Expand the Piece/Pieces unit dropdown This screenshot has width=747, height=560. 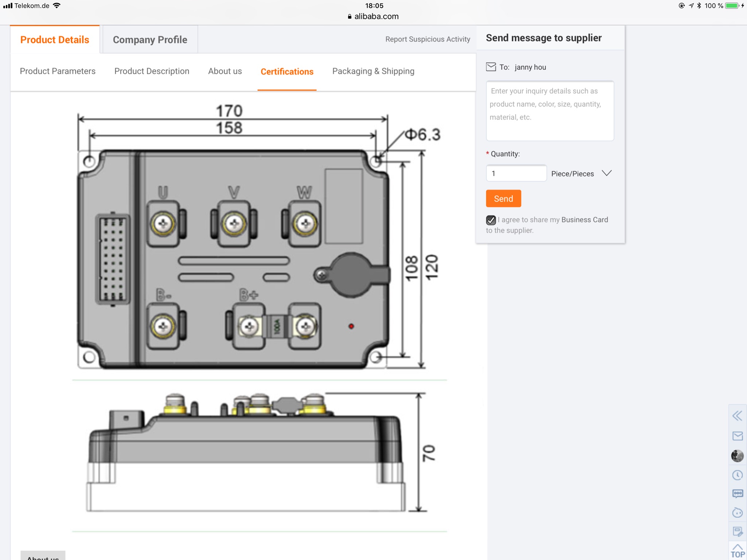pyautogui.click(x=606, y=173)
